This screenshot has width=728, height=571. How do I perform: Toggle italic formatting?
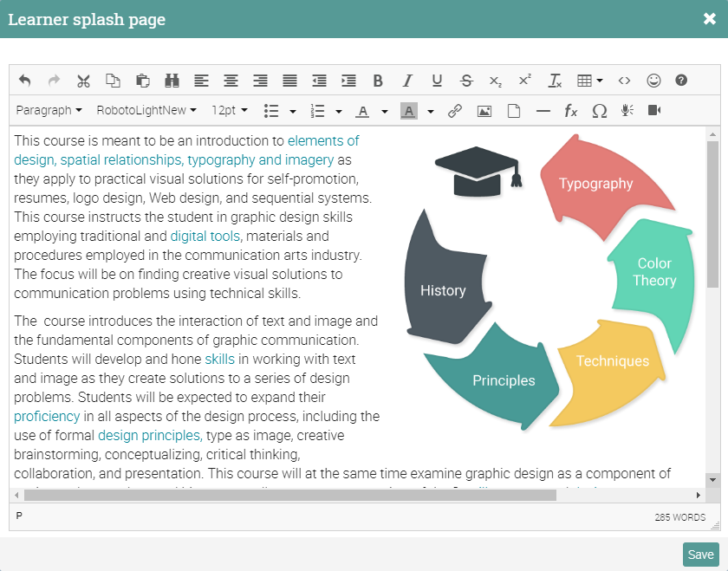coord(407,81)
